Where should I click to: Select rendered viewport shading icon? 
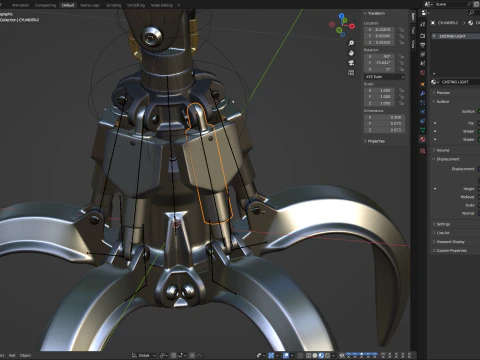pos(327,355)
